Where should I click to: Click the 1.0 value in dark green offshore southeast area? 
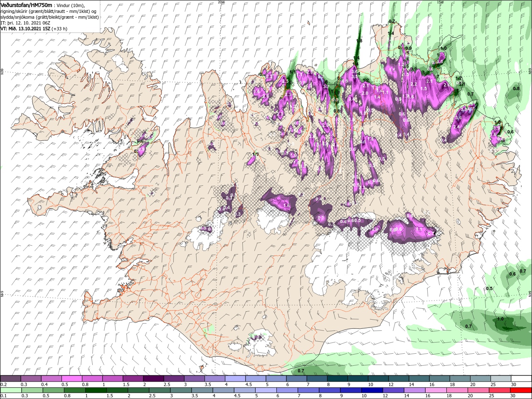(500, 319)
